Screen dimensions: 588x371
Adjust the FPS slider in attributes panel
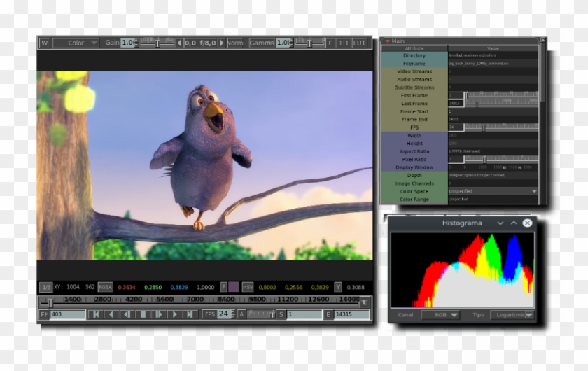[x=502, y=127]
